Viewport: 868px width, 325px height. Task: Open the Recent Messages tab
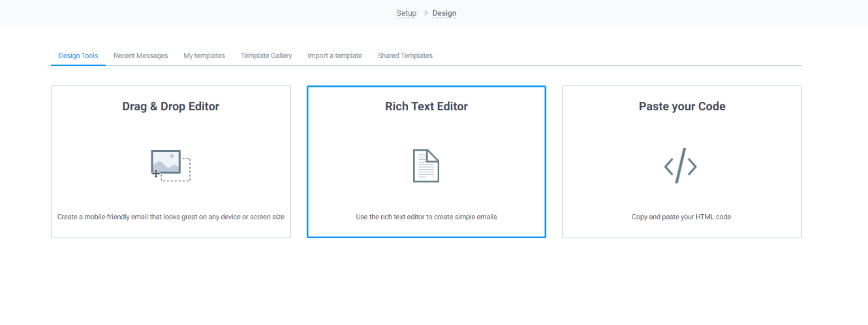(x=140, y=56)
